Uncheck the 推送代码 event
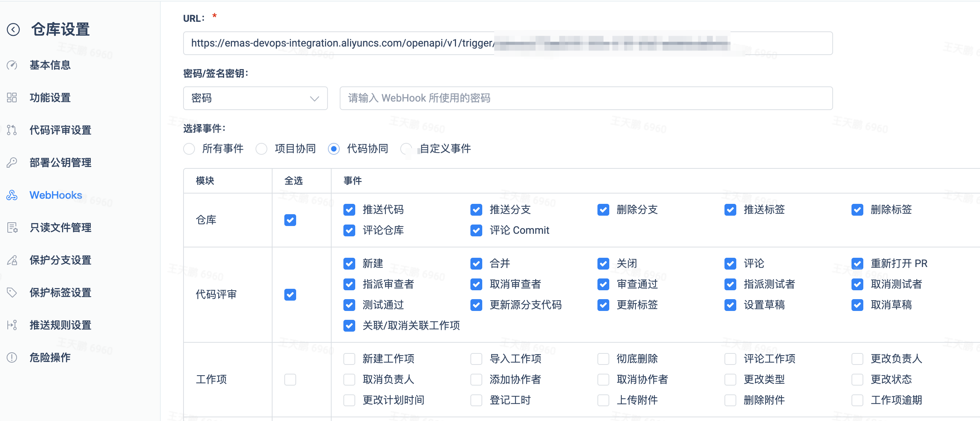The image size is (980, 421). (x=349, y=210)
